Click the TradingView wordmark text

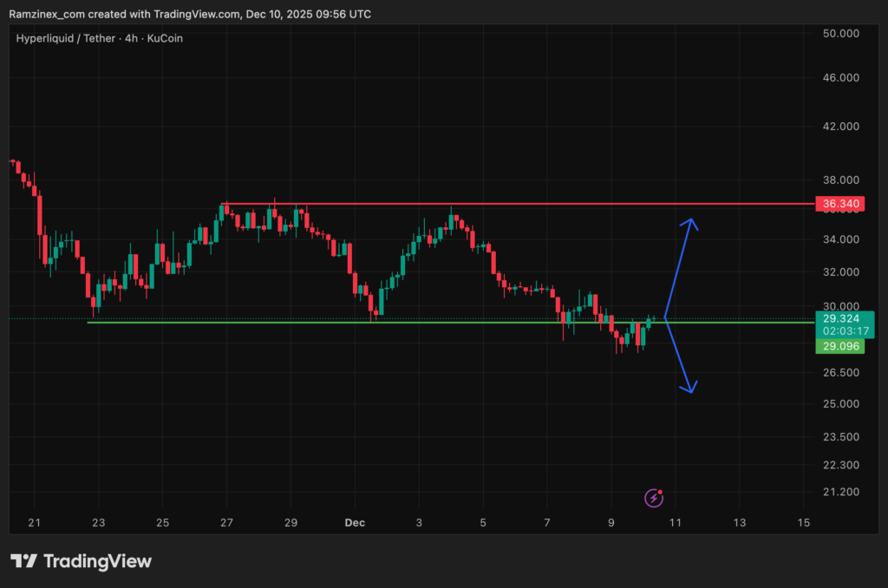point(97,561)
